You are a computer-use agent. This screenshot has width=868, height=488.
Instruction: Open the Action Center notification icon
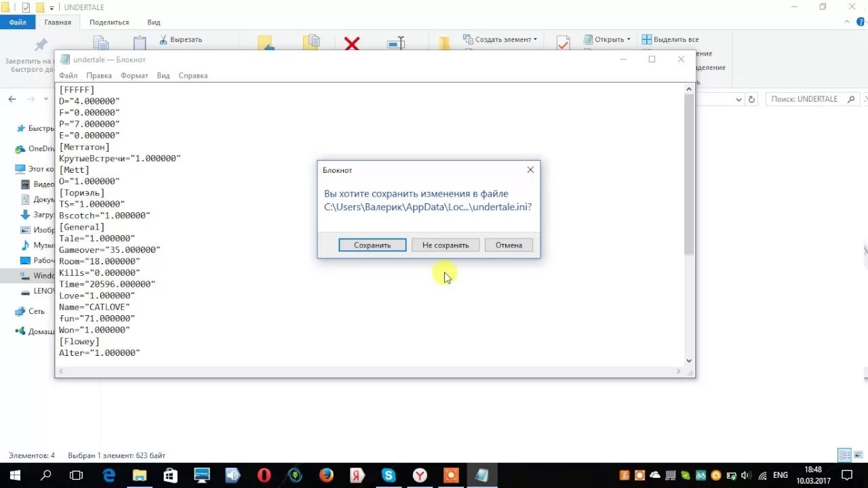(846, 475)
